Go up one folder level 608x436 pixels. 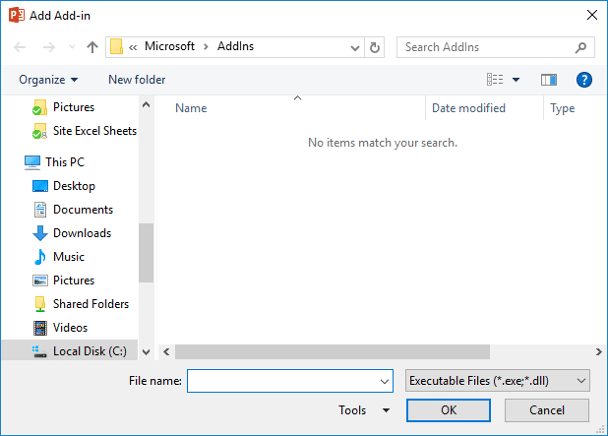(92, 47)
